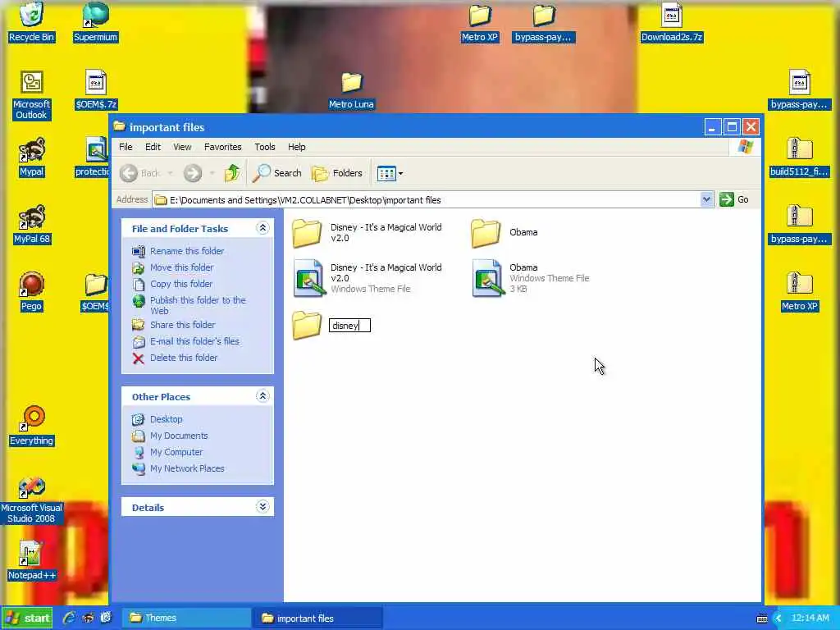Viewport: 840px width, 630px height.
Task: Select the Microsoft Outlook desktop icon
Action: tap(31, 95)
